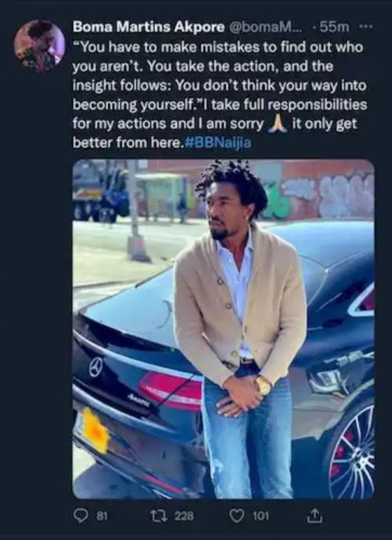Click the 228 retweets count
This screenshot has height=540, width=392.
pyautogui.click(x=184, y=516)
